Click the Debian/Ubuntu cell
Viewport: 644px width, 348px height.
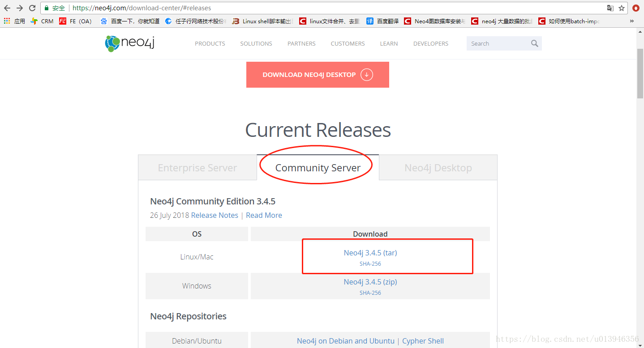pos(197,340)
